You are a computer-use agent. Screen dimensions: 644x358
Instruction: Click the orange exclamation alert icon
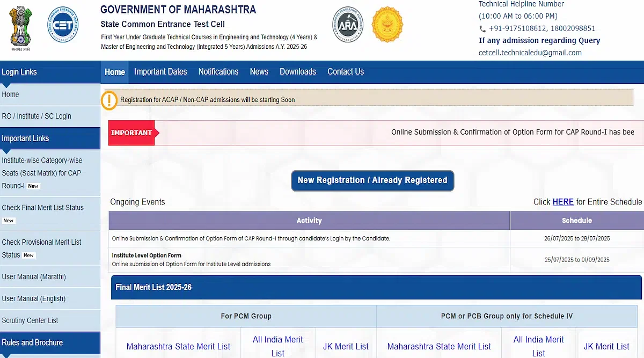click(109, 100)
